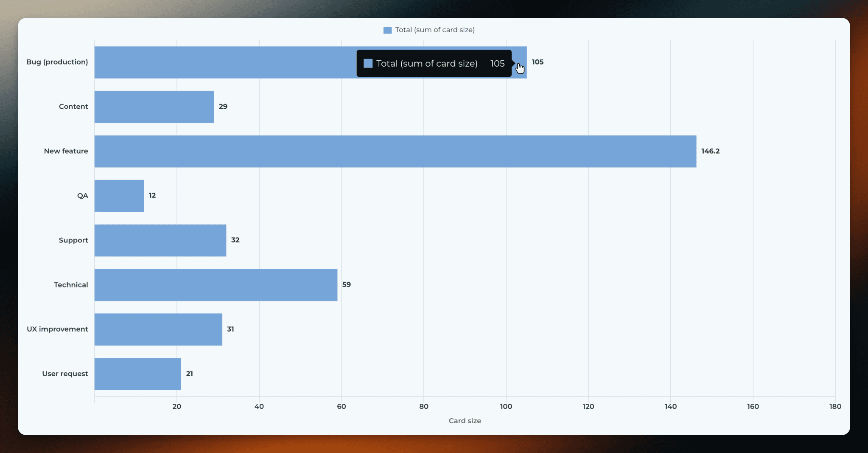Click the 'New feature' category label
Viewport: 868px width, 453px height.
[x=66, y=151]
